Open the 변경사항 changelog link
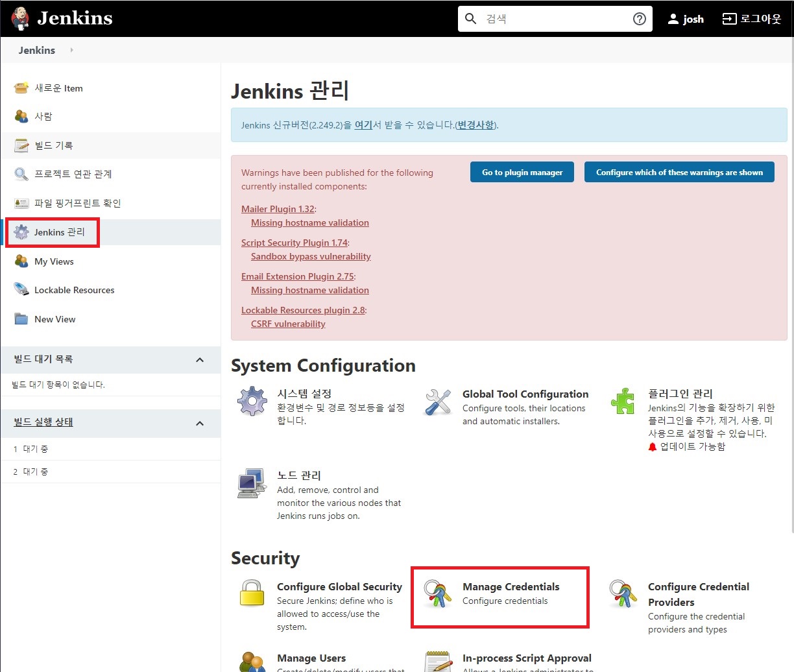This screenshot has height=672, width=794. tap(475, 125)
